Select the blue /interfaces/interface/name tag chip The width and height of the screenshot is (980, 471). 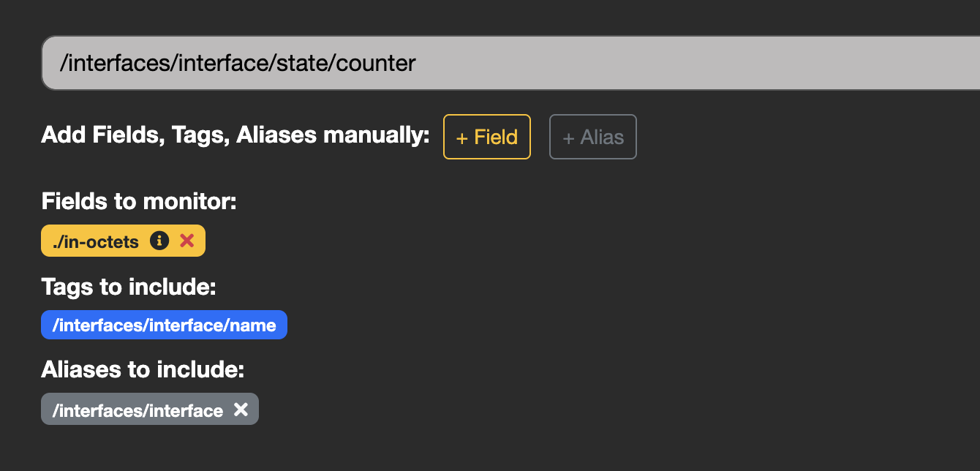(x=164, y=325)
